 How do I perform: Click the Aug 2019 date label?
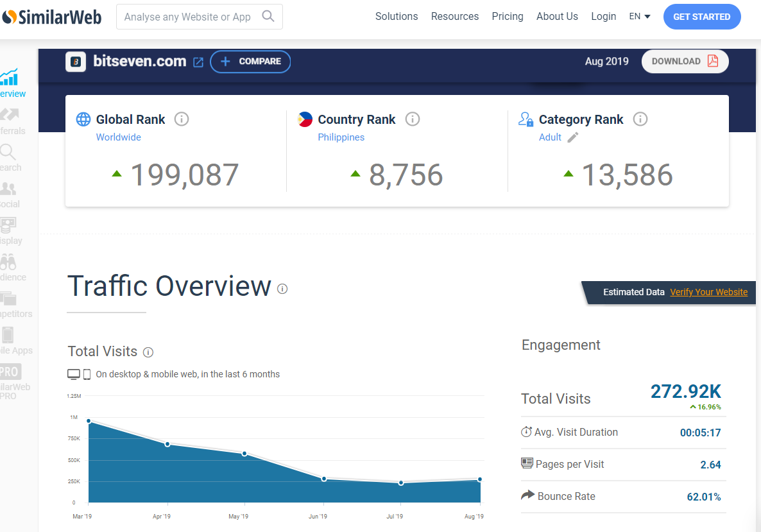(x=606, y=61)
